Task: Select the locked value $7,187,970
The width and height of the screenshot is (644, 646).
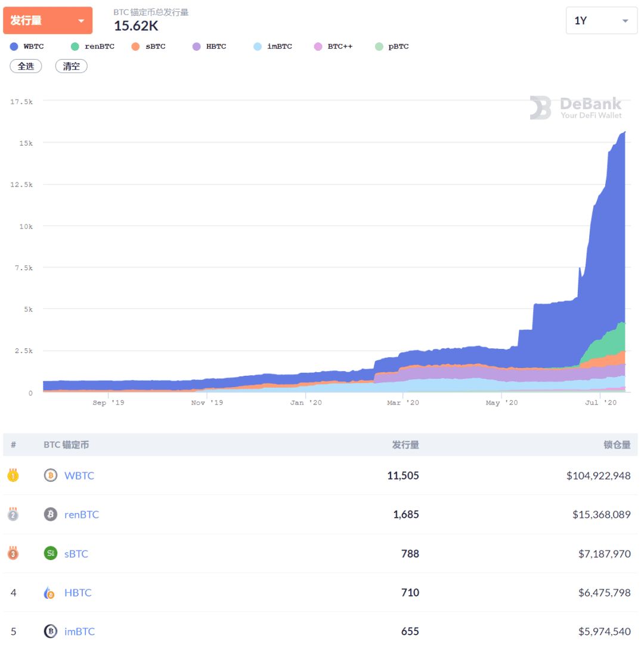Action: (x=605, y=554)
